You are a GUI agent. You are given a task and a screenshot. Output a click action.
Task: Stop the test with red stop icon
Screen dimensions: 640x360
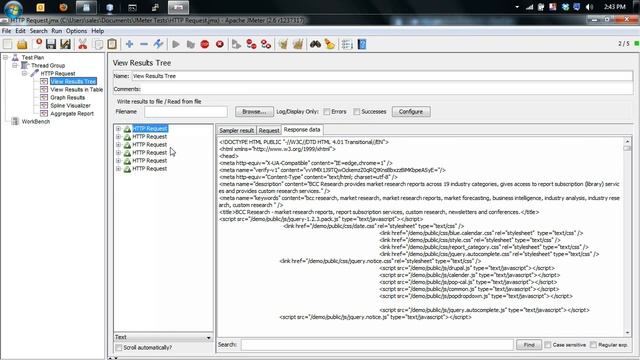[205, 44]
